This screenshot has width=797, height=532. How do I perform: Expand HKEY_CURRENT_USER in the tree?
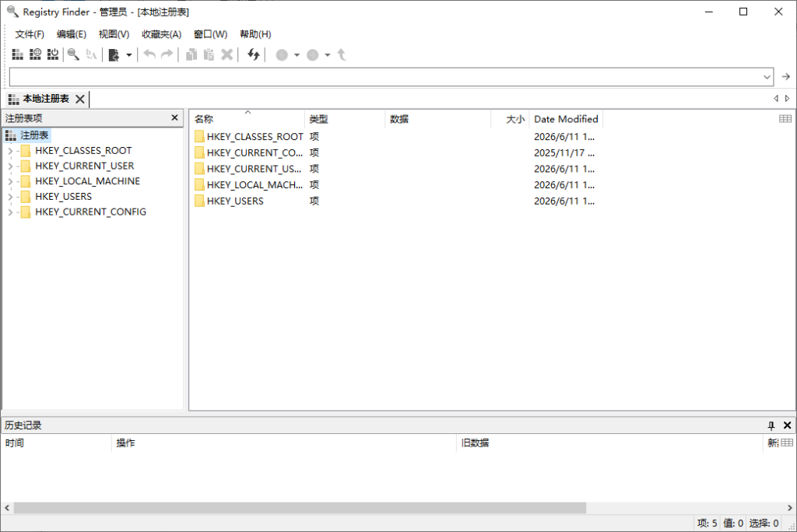[x=10, y=166]
